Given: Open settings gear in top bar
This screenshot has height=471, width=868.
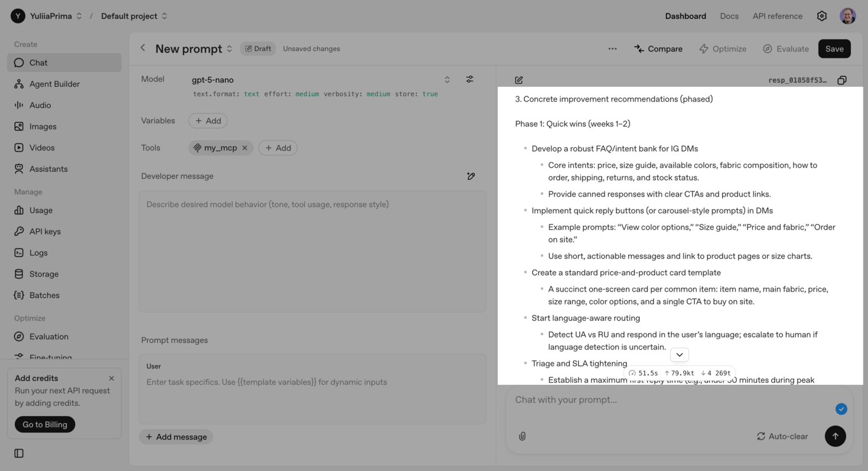Looking at the screenshot, I should (x=821, y=16).
